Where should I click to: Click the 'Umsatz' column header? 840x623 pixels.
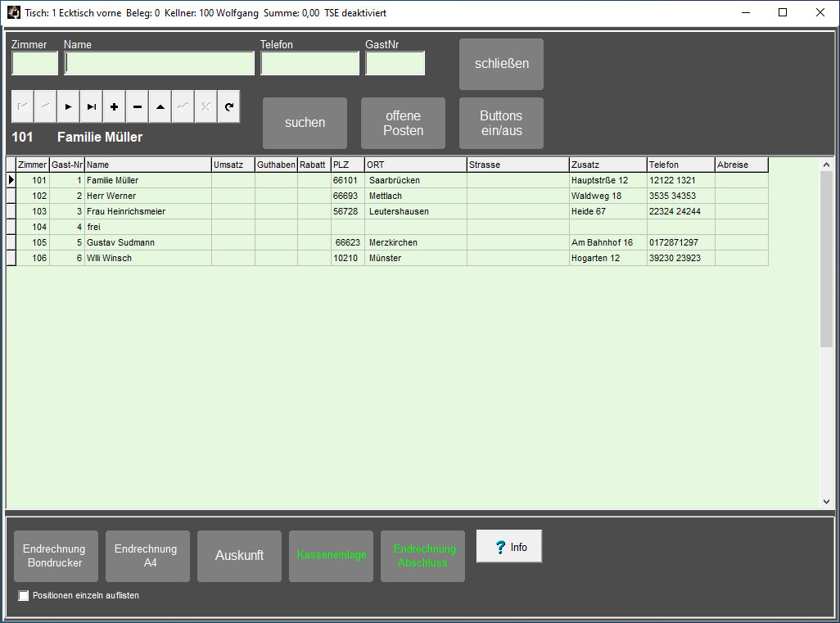[233, 165]
